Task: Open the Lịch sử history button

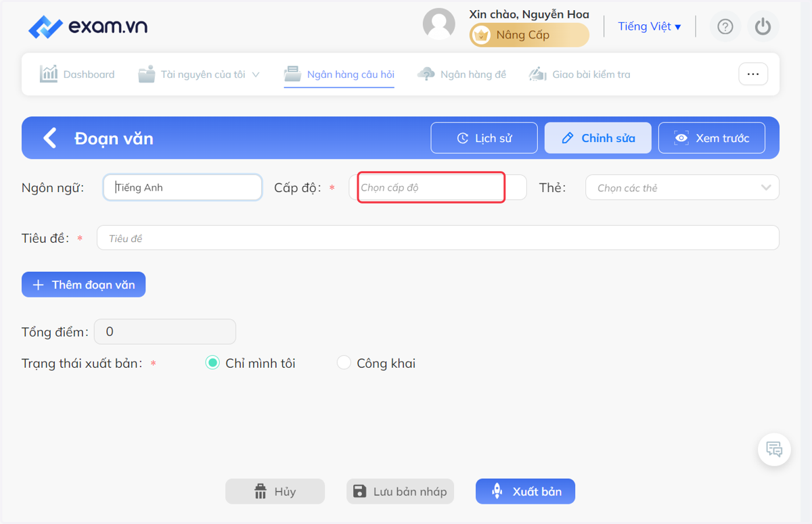Action: pyautogui.click(x=484, y=138)
